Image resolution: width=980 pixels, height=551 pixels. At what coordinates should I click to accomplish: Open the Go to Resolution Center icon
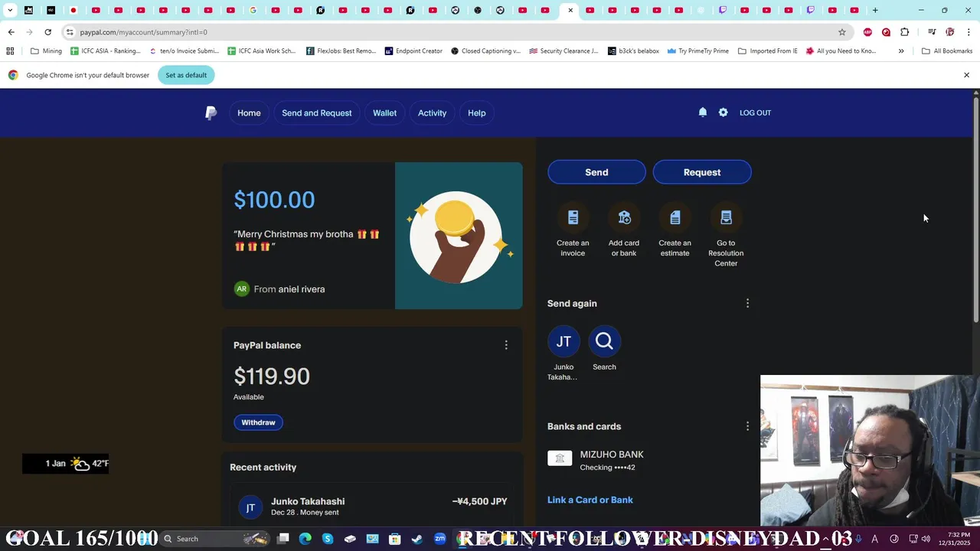click(x=726, y=218)
